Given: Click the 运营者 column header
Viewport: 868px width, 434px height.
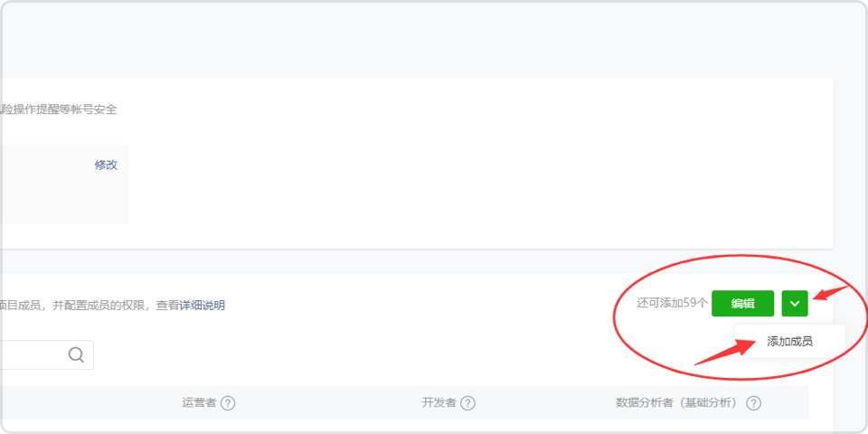Looking at the screenshot, I should click(199, 403).
